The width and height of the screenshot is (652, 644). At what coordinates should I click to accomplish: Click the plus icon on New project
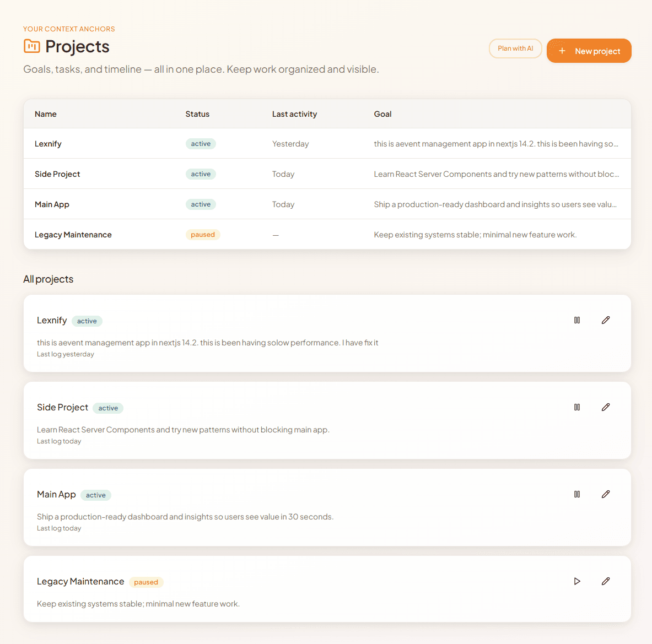(562, 51)
